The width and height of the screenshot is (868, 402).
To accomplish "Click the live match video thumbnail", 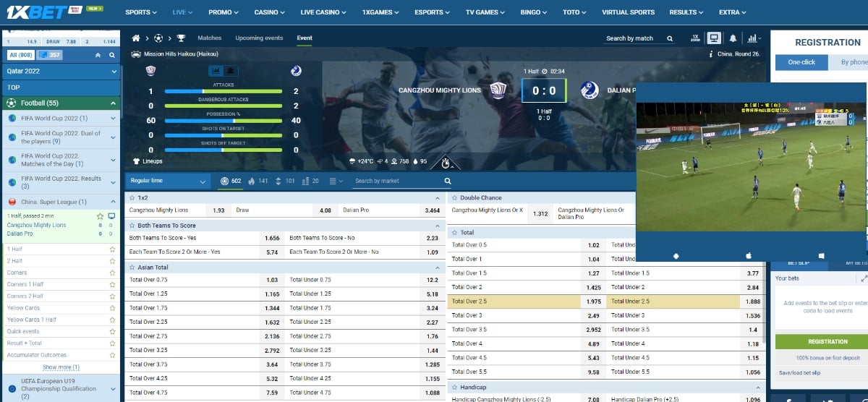I will tap(751, 166).
